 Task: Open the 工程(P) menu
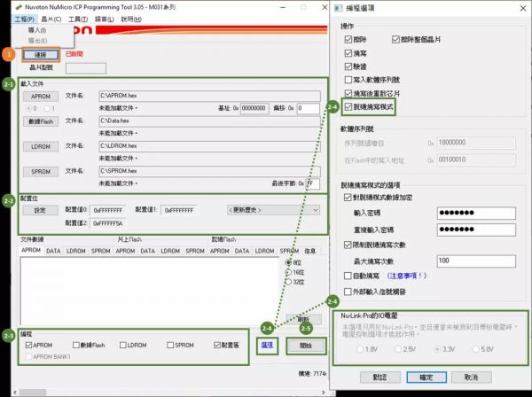click(25, 19)
